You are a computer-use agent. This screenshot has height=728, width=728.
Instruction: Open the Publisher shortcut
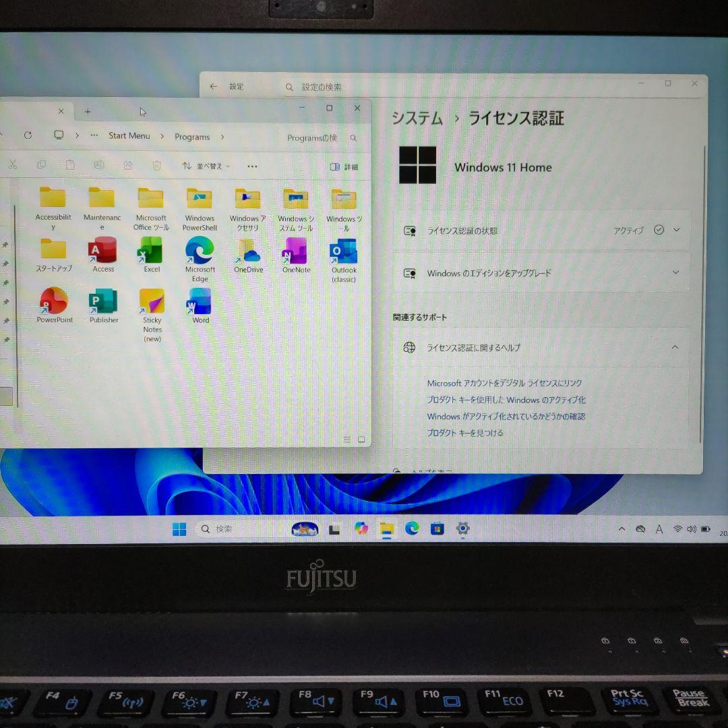point(102,303)
